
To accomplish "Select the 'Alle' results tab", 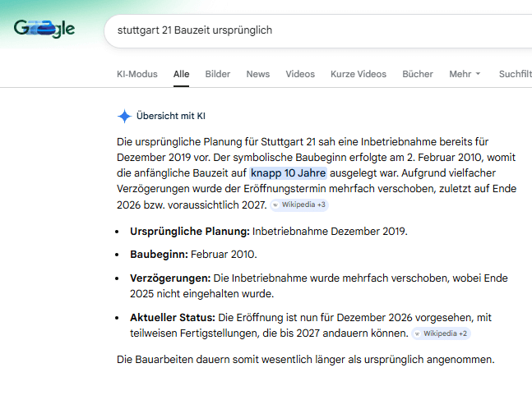I will (181, 74).
